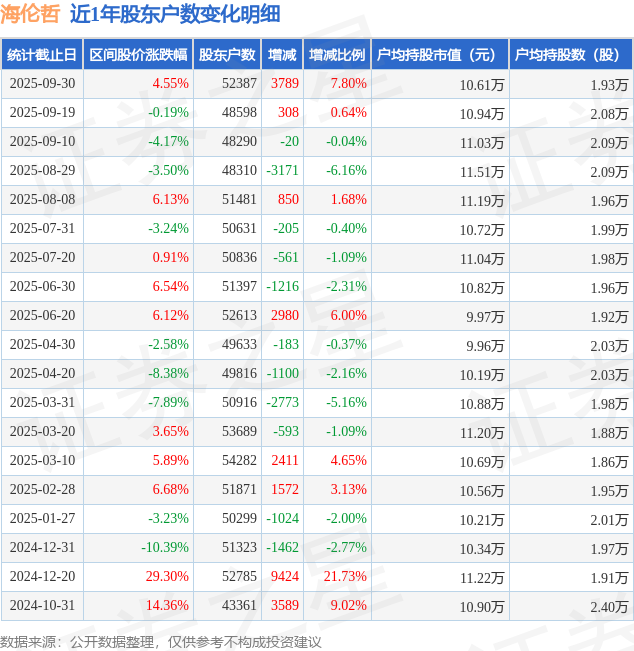
Task: Select the 2025-09-30 date cell
Action: click(x=42, y=84)
